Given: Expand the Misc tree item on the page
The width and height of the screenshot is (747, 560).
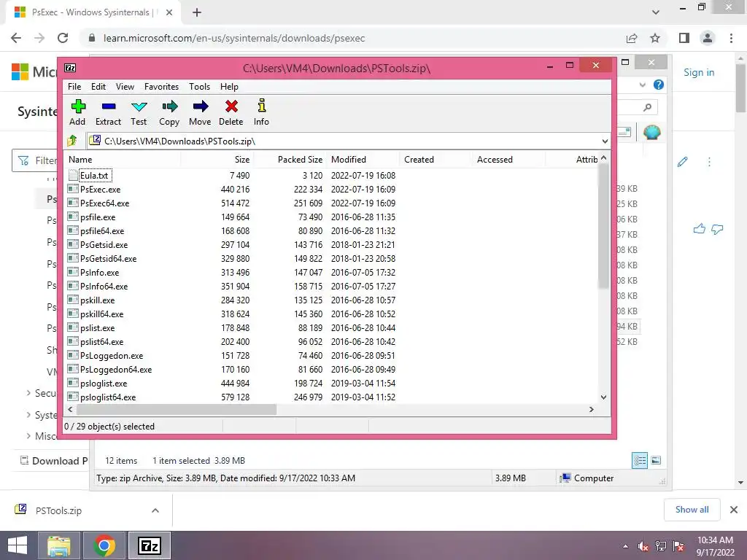Looking at the screenshot, I should pyautogui.click(x=28, y=436).
